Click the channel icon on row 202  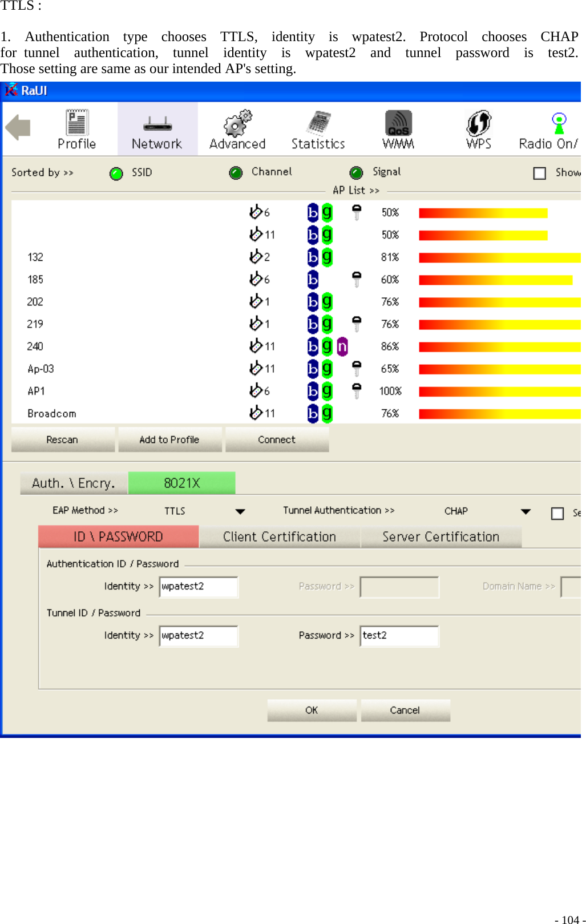coord(256,300)
